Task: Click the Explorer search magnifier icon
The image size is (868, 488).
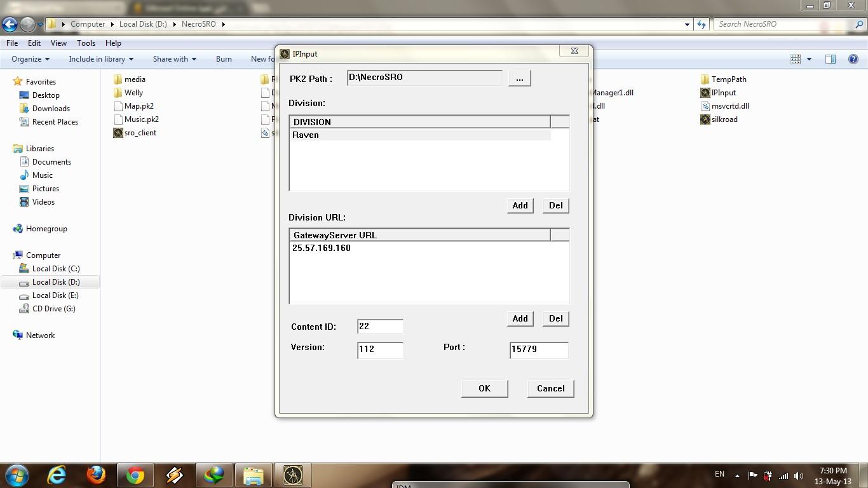Action: click(x=859, y=24)
